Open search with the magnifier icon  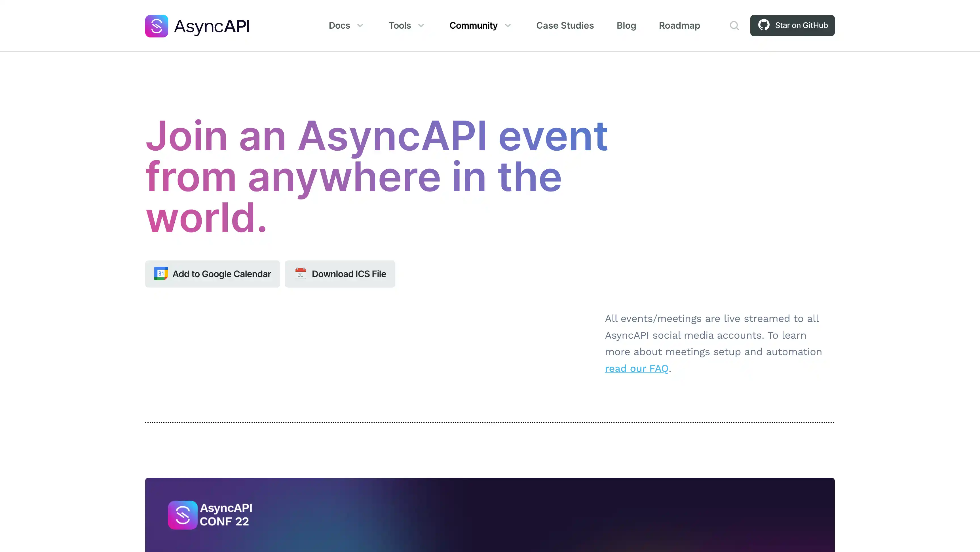tap(734, 26)
